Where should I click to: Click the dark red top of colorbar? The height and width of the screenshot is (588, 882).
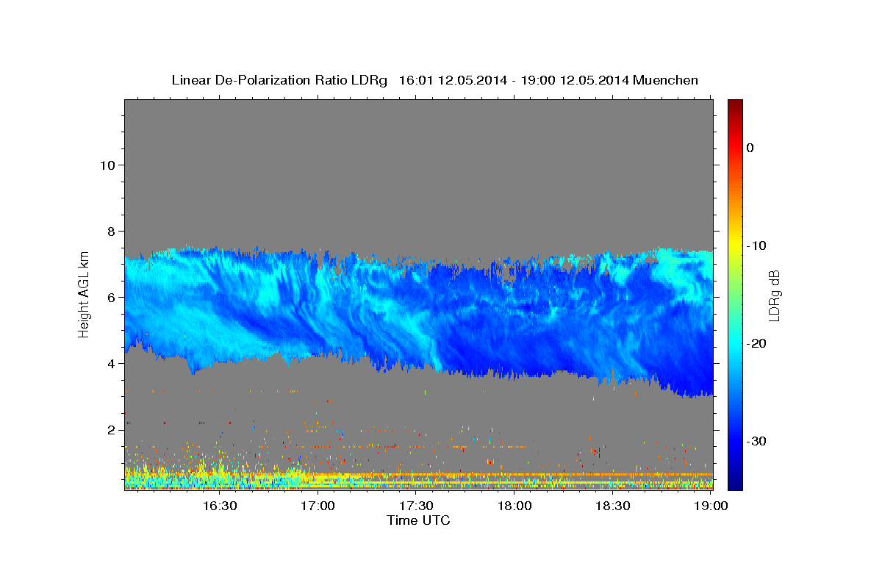coord(735,104)
